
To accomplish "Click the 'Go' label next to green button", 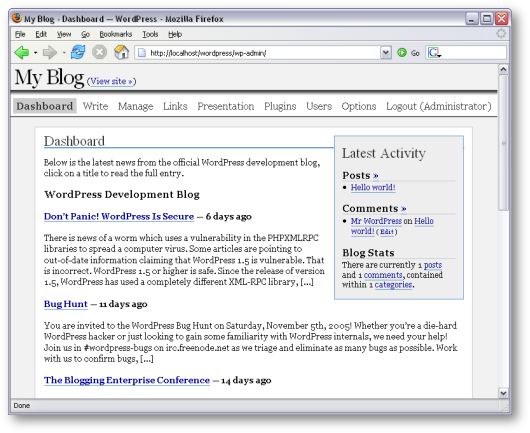I will (415, 53).
